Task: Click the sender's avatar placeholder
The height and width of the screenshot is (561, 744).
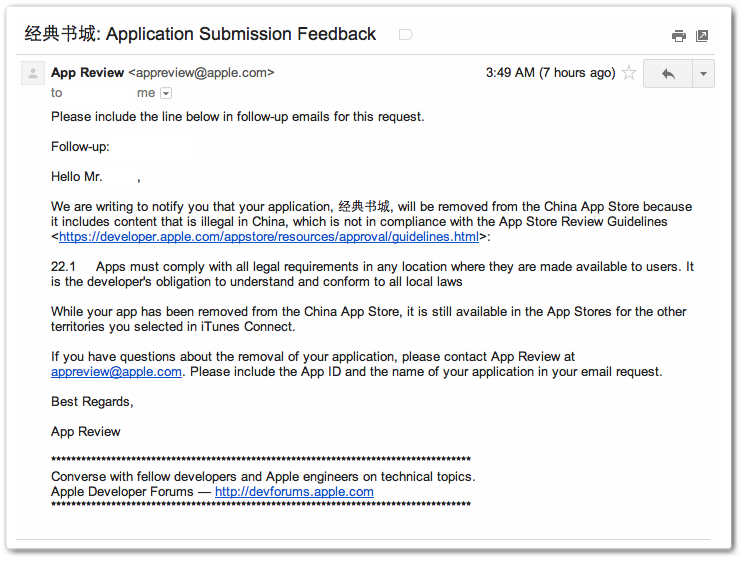Action: click(x=33, y=73)
